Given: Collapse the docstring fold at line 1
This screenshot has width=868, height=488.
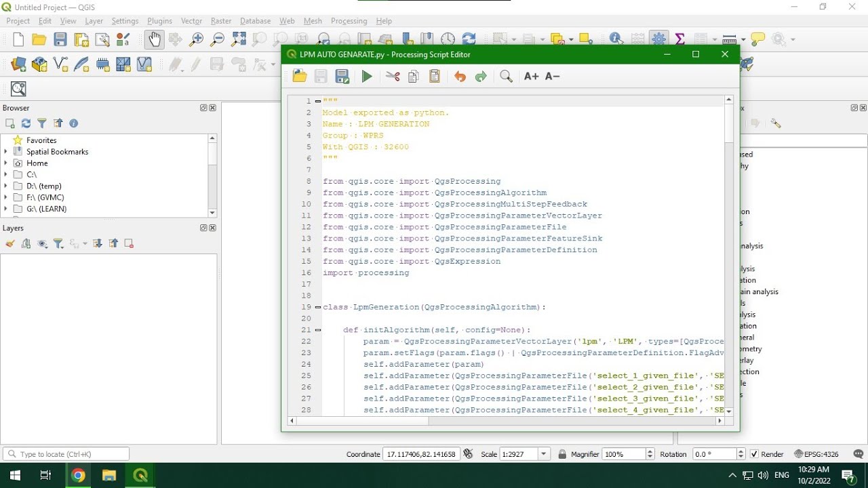Looking at the screenshot, I should click(x=318, y=101).
